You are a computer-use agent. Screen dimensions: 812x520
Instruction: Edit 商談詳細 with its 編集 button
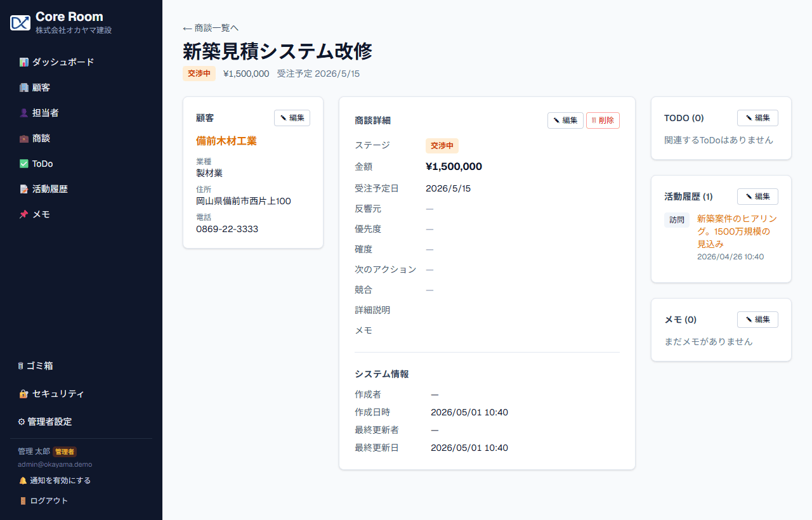[565, 120]
